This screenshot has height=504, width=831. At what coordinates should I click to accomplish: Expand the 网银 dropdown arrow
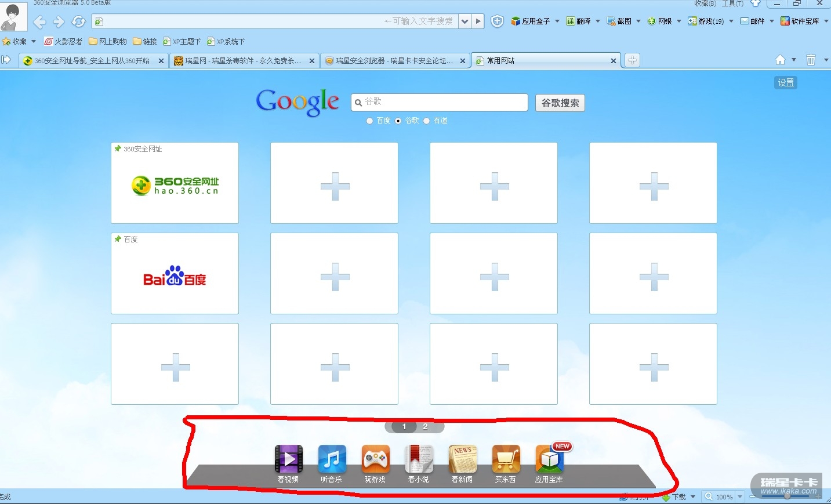point(679,21)
